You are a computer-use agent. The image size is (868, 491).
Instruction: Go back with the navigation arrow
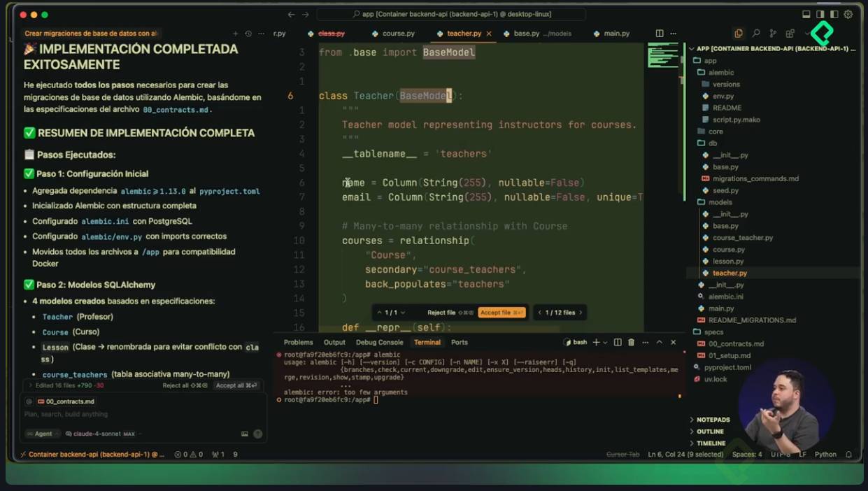coord(292,14)
